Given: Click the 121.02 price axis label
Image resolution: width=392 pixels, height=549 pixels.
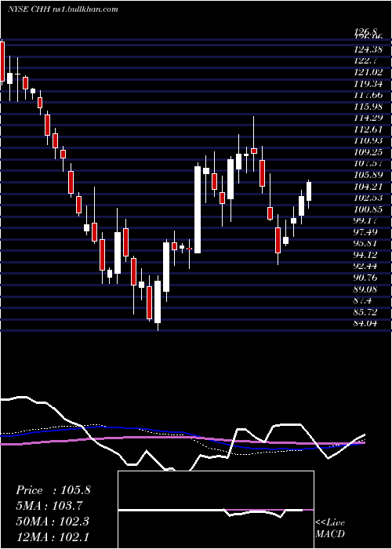Looking at the screenshot, I should coord(368,72).
